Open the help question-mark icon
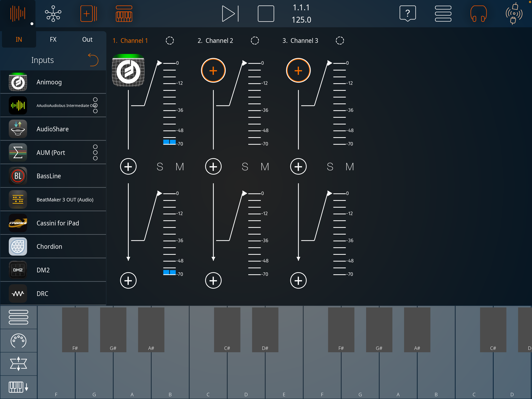532x399 pixels. 407,13
